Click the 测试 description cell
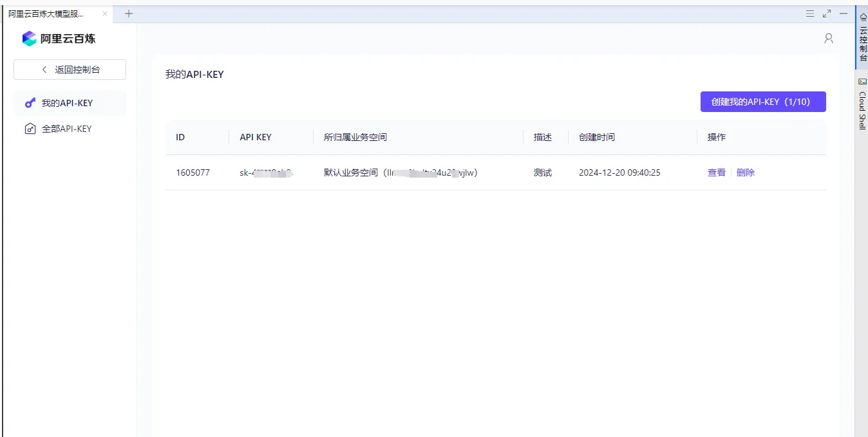Screen dimensions: 868x437 [543, 172]
